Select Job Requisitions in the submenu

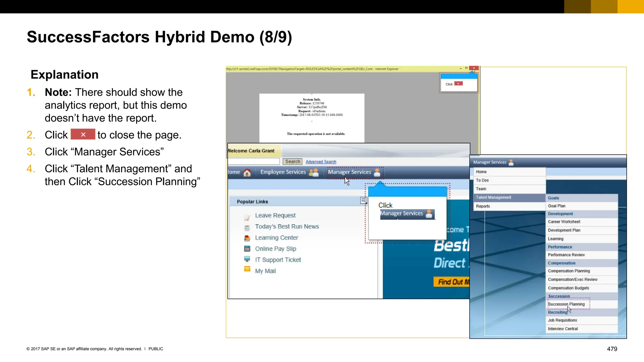[582, 320]
